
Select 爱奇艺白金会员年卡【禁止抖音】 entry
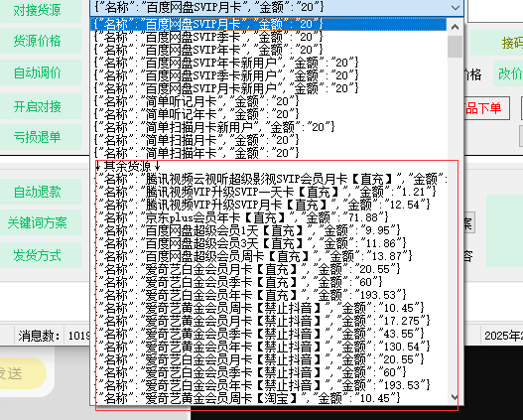tap(269, 385)
